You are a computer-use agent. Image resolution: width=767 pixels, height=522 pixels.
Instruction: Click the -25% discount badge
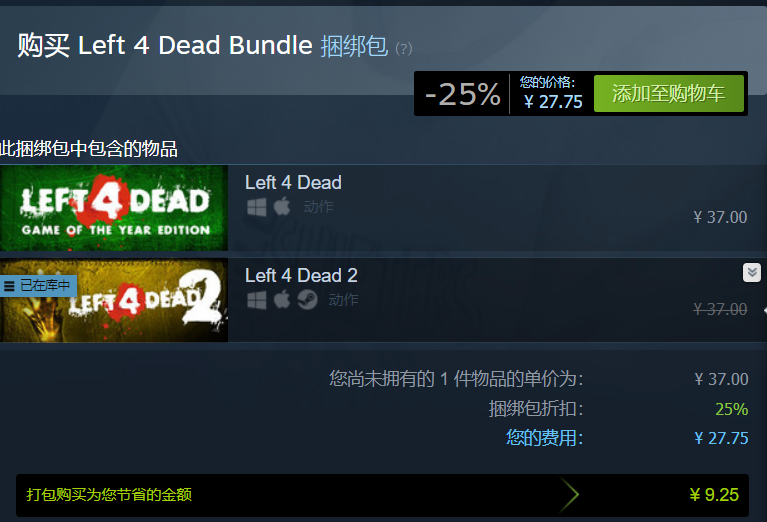pos(462,93)
